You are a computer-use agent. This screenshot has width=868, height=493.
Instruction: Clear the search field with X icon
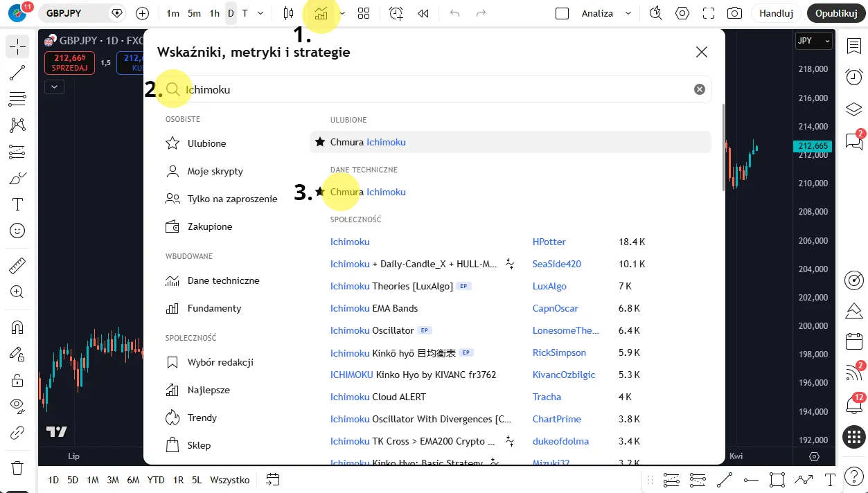(x=700, y=89)
